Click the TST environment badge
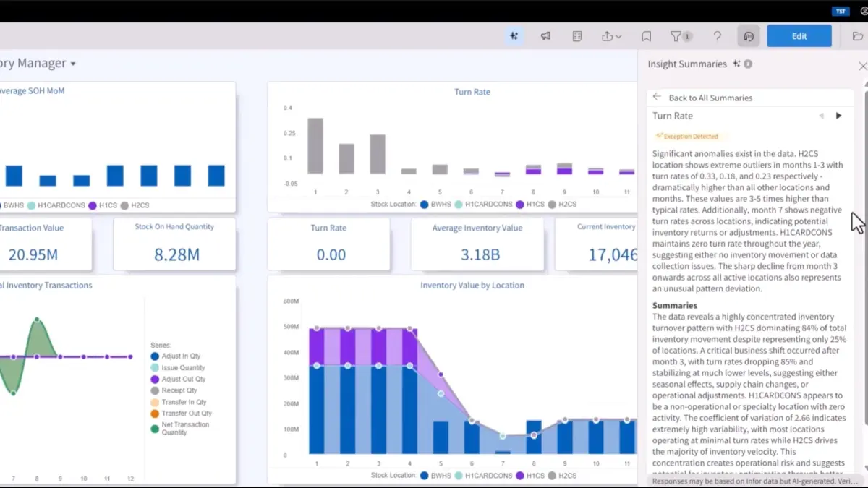 pos(841,11)
